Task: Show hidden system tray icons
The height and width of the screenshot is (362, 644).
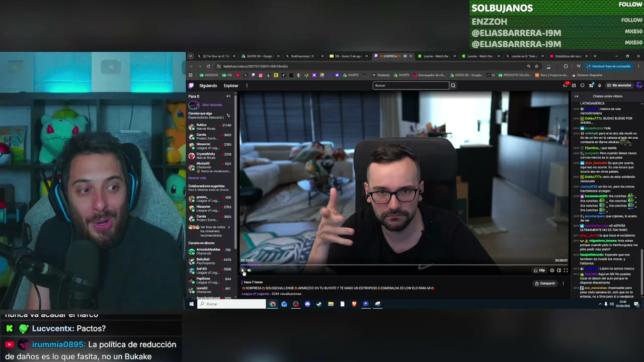Action: 600,304
